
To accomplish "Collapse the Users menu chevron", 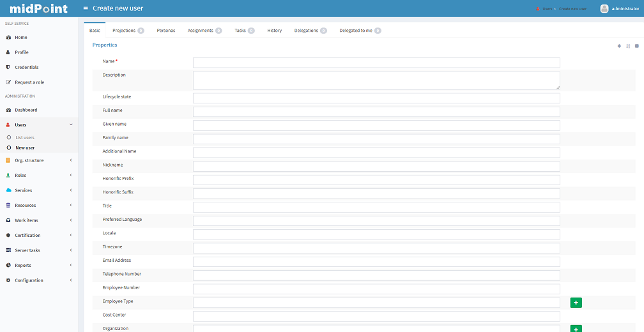I will (71, 124).
